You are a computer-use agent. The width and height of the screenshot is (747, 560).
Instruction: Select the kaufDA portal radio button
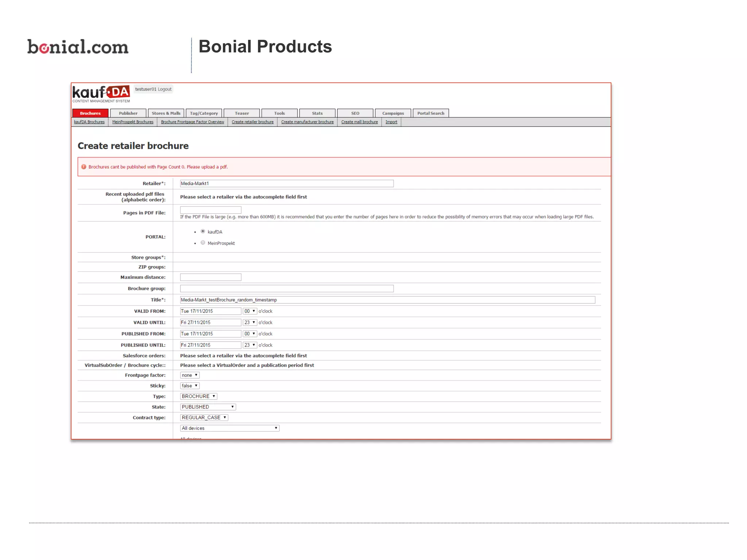click(x=203, y=232)
